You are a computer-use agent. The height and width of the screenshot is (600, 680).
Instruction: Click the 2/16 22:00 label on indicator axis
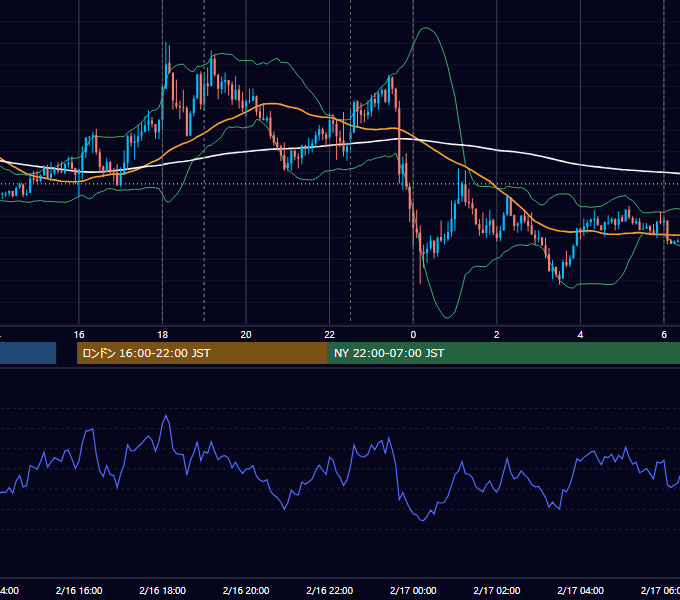(x=330, y=590)
